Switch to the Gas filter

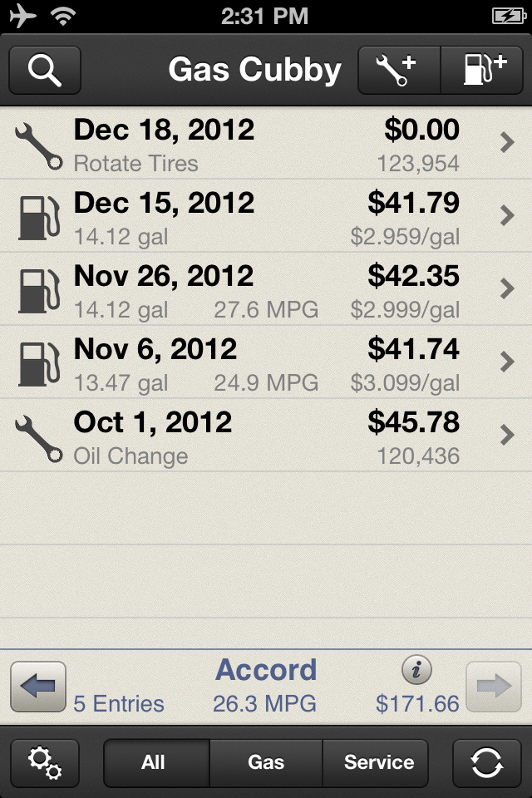point(266,762)
